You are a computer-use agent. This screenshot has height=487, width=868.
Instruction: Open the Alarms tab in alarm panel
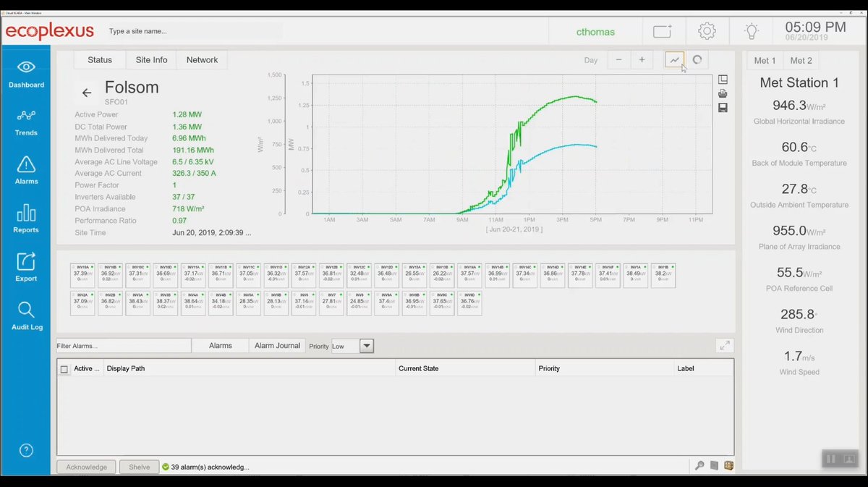click(221, 346)
